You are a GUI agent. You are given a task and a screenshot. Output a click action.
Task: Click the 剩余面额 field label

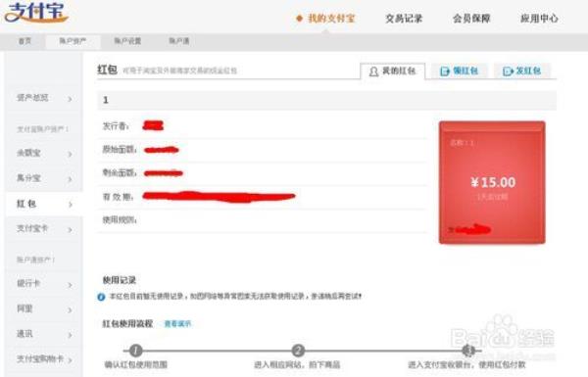pos(120,172)
